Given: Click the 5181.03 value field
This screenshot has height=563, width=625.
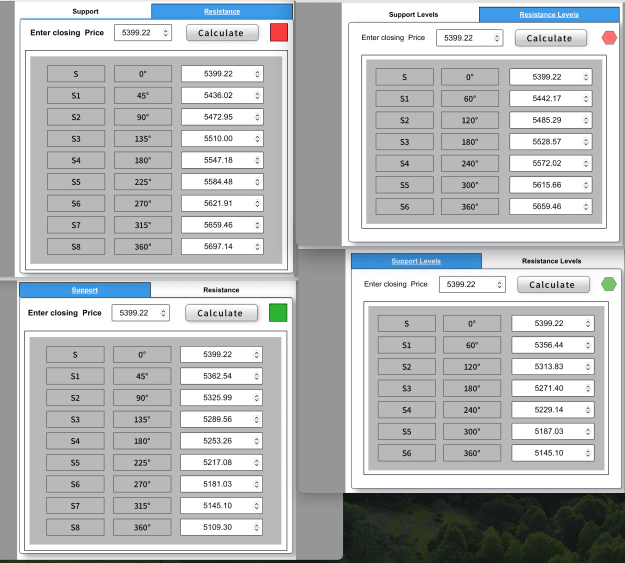Looking at the screenshot, I should point(221,484).
